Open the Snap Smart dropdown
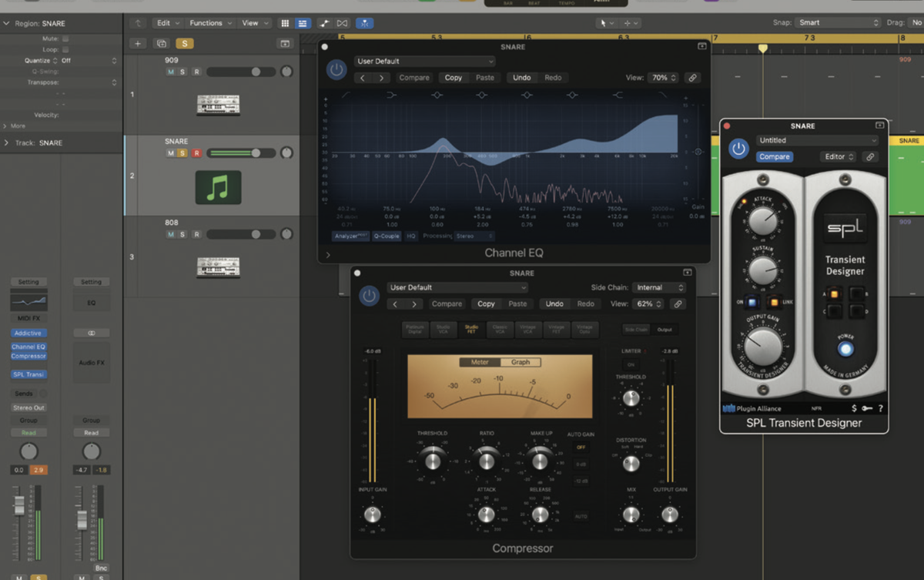Viewport: 924px width, 580px height. pos(836,22)
